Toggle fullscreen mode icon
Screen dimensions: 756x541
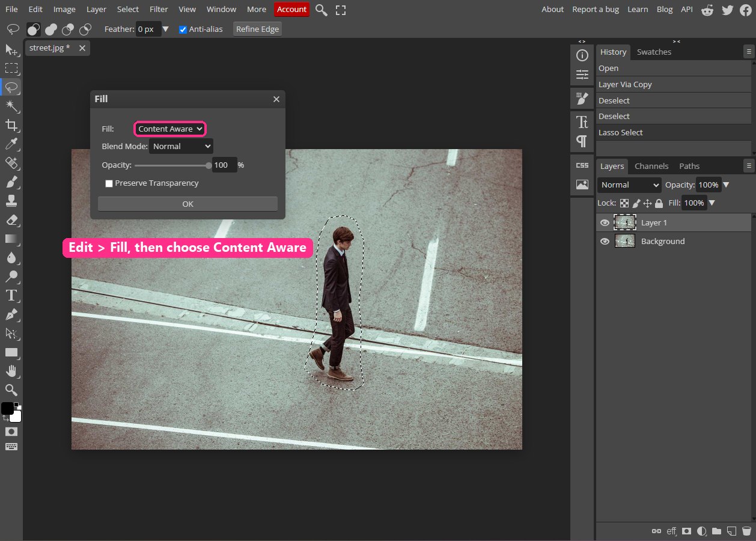click(341, 10)
